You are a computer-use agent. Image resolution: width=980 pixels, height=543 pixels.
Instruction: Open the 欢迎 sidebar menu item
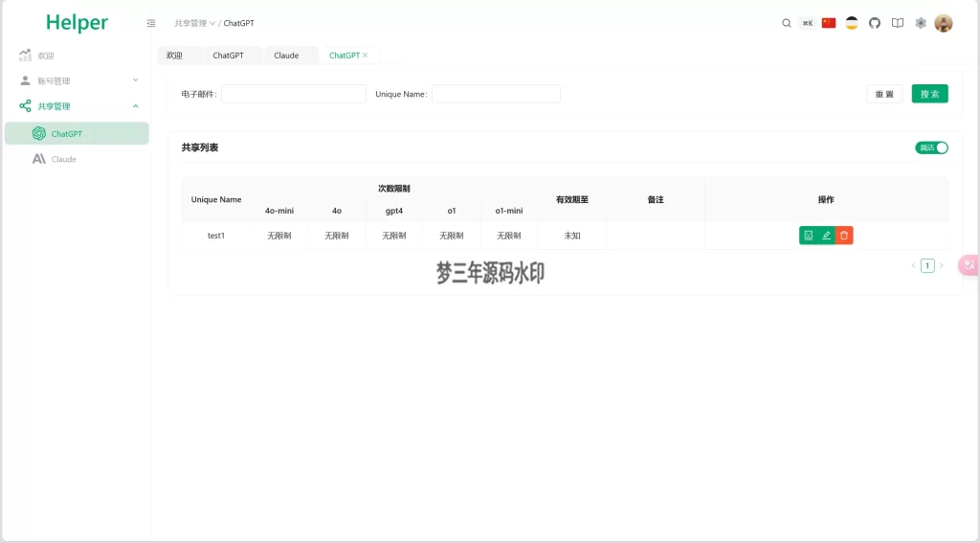[x=77, y=55]
